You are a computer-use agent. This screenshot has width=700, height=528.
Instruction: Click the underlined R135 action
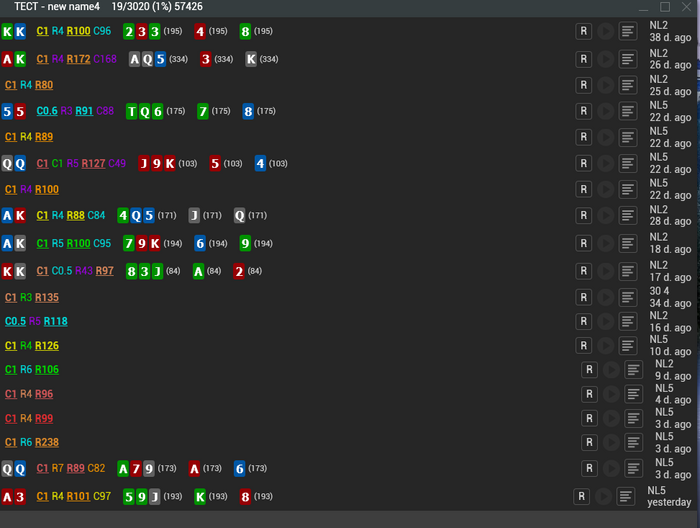pyautogui.click(x=47, y=297)
